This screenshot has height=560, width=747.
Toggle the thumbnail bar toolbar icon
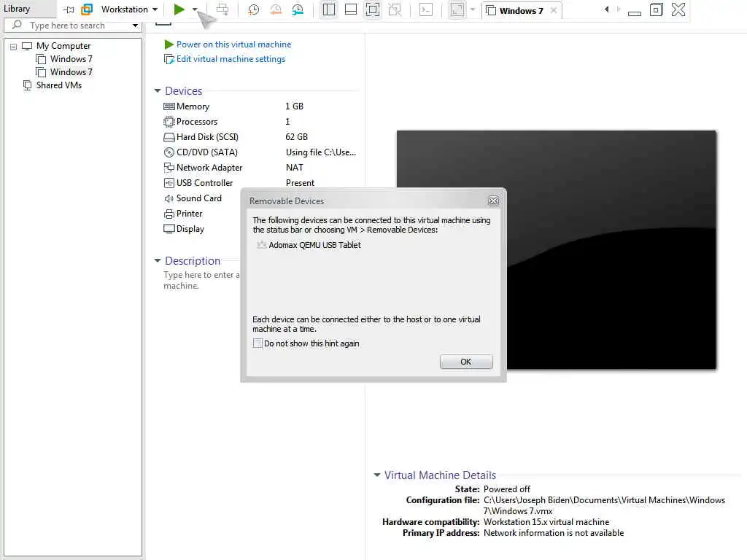pos(351,9)
